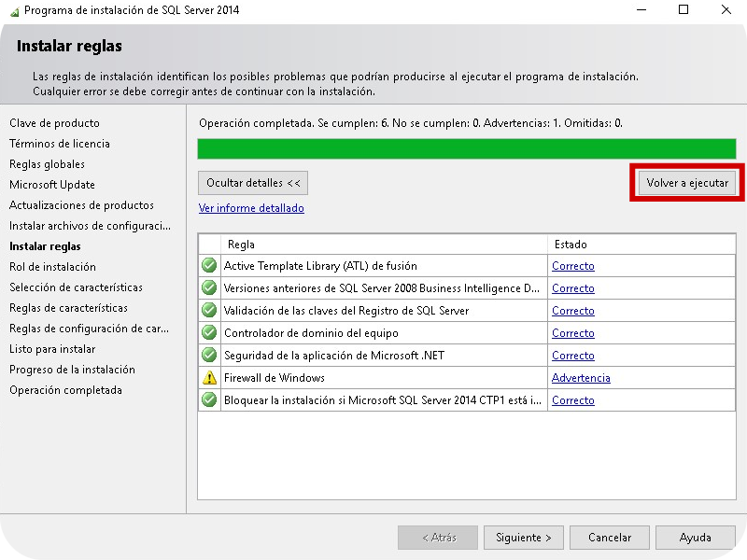Click the check icon beside Bloquear la instalación rule

(x=209, y=399)
